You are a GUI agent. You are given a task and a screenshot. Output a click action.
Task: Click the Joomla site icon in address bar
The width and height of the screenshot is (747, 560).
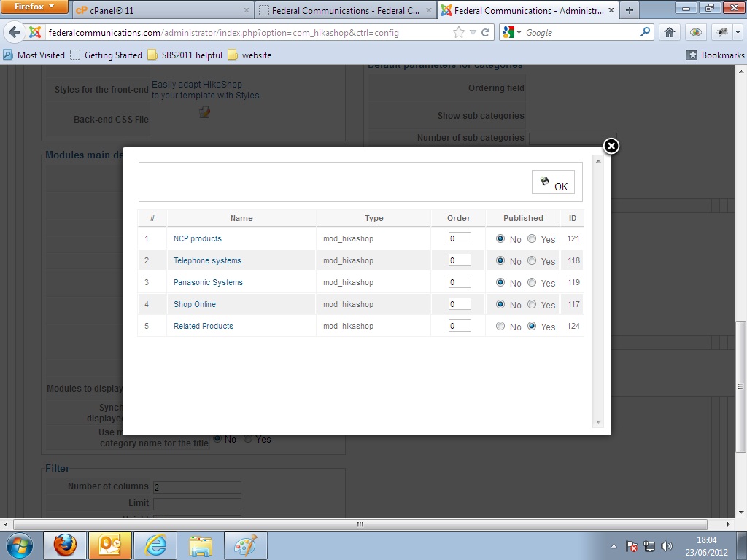pyautogui.click(x=35, y=32)
